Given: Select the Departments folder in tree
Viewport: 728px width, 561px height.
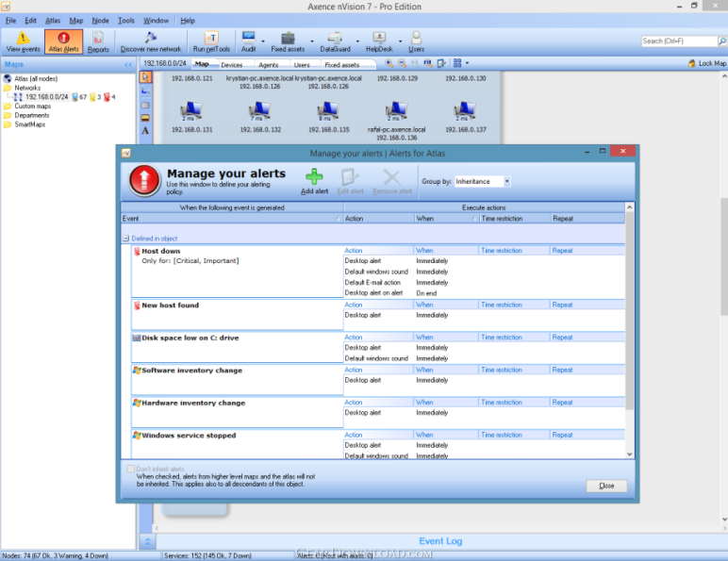Looking at the screenshot, I should coord(31,115).
